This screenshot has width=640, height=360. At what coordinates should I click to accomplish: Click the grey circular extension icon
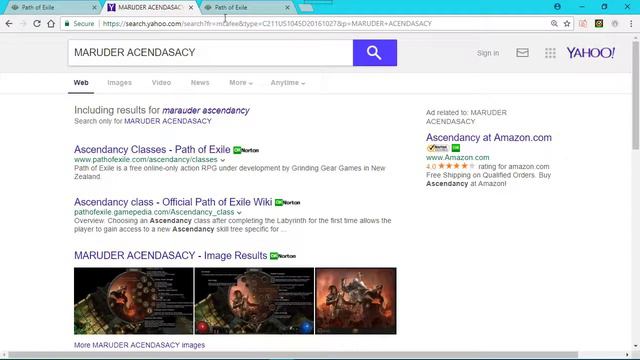615,24
